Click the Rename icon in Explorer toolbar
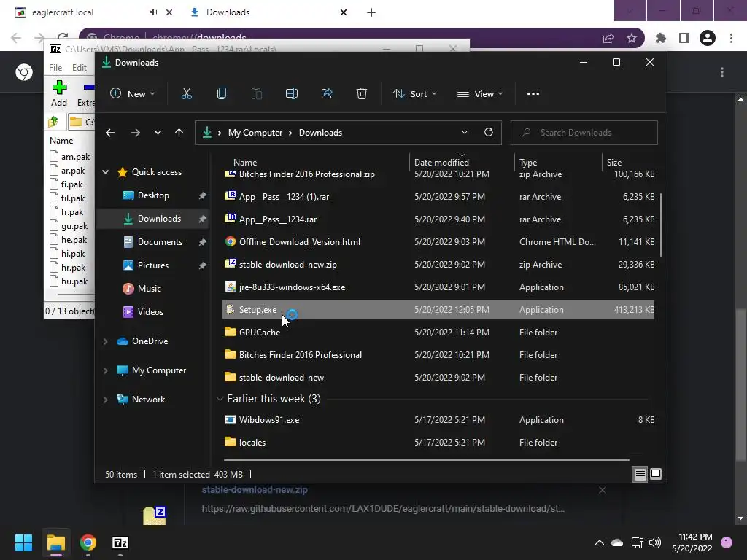This screenshot has height=560, width=747. pyautogui.click(x=292, y=94)
